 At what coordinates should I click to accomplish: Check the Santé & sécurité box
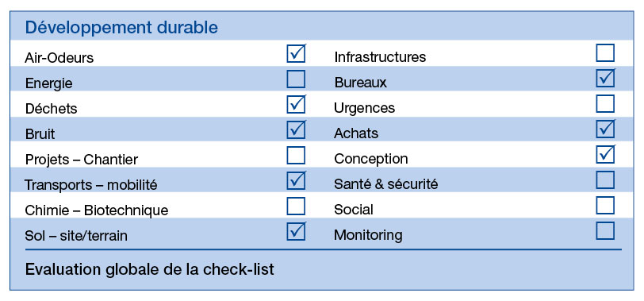point(605,180)
